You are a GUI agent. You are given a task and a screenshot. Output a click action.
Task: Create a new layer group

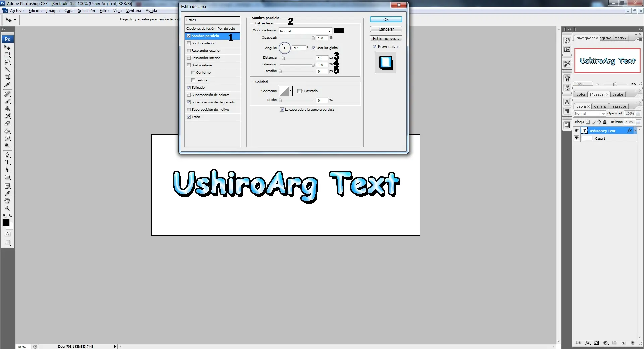point(614,343)
